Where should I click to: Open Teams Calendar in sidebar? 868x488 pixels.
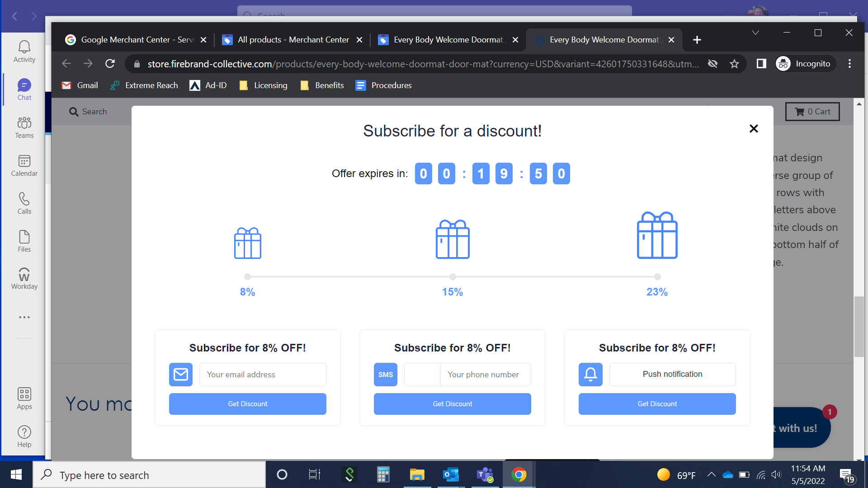coord(24,165)
